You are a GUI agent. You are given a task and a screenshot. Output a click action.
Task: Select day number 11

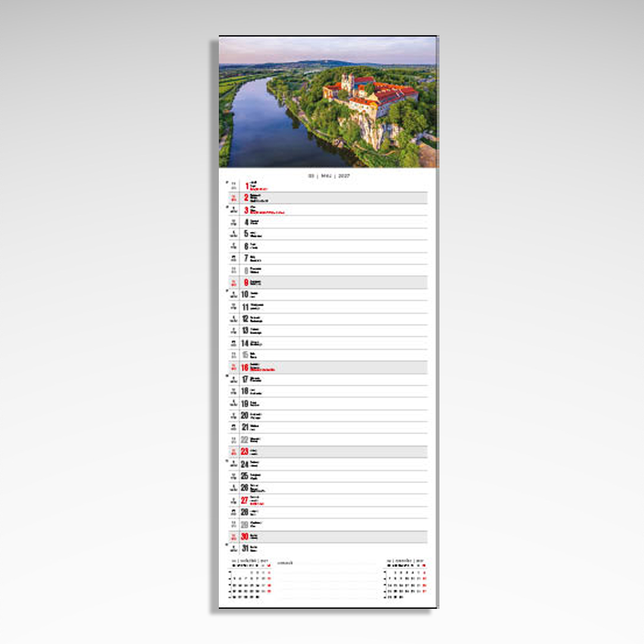point(245,307)
